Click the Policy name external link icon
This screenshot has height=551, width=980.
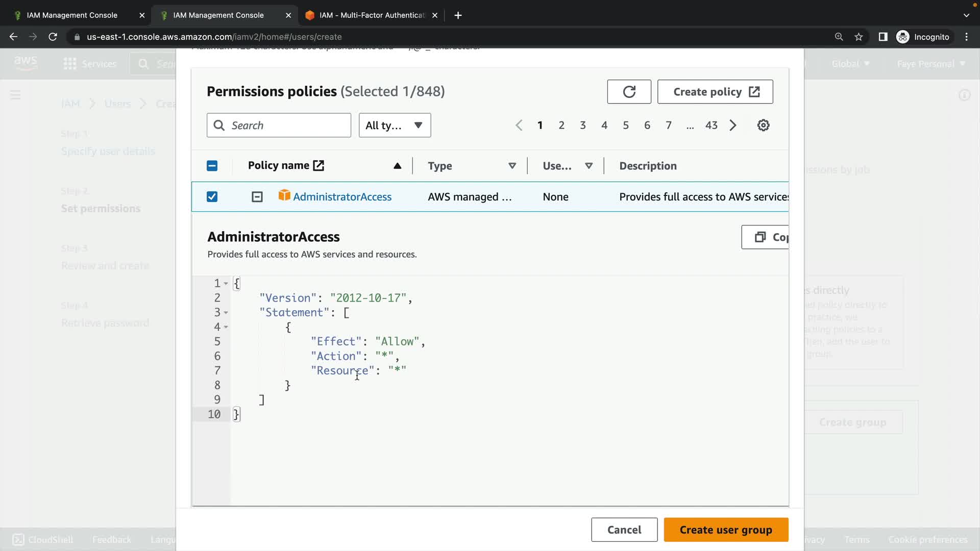pyautogui.click(x=318, y=165)
